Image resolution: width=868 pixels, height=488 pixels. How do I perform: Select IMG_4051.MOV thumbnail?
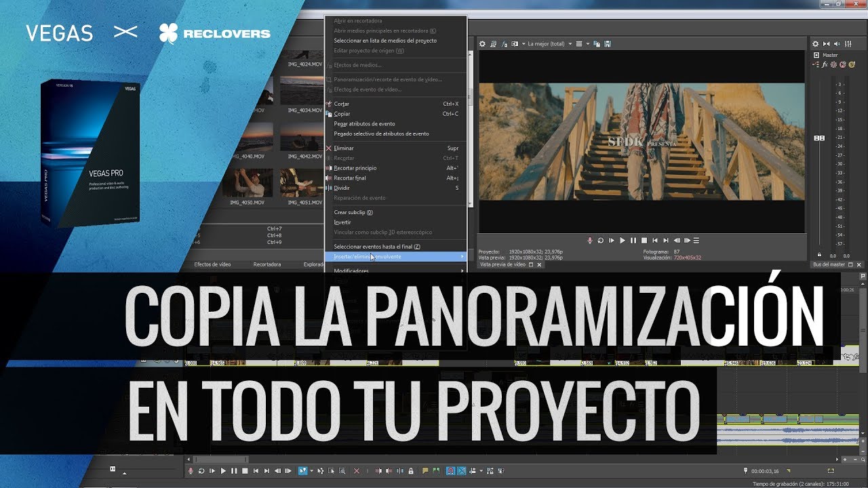coord(304,182)
